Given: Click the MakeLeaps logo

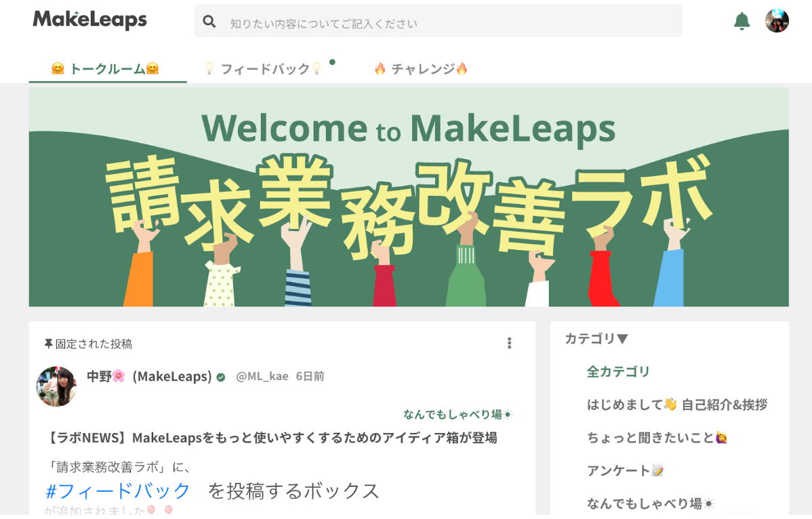Looking at the screenshot, I should [89, 20].
